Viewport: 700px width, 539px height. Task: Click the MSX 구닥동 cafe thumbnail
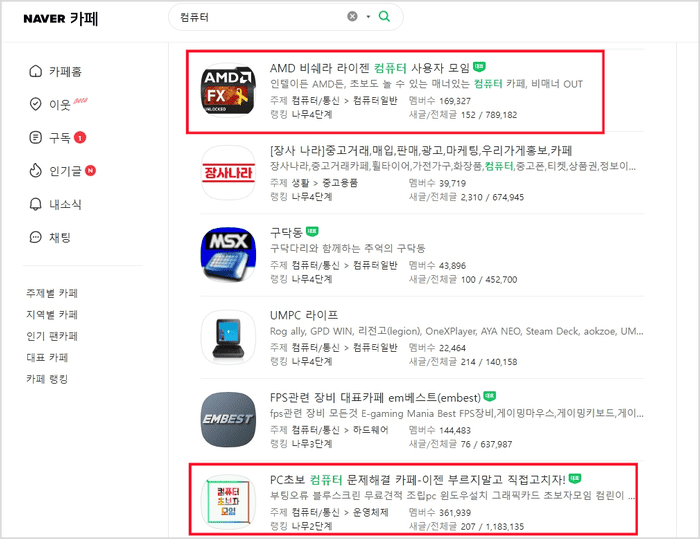228,255
